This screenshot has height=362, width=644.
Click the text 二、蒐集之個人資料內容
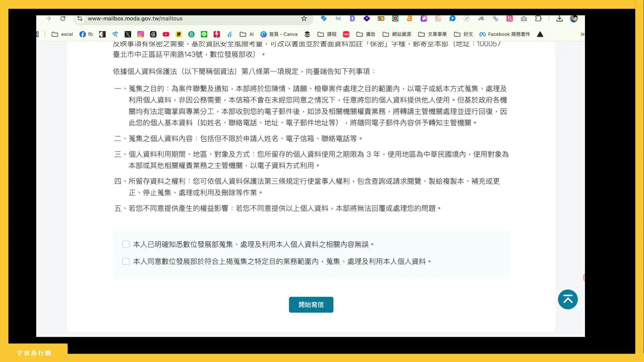[154, 139]
